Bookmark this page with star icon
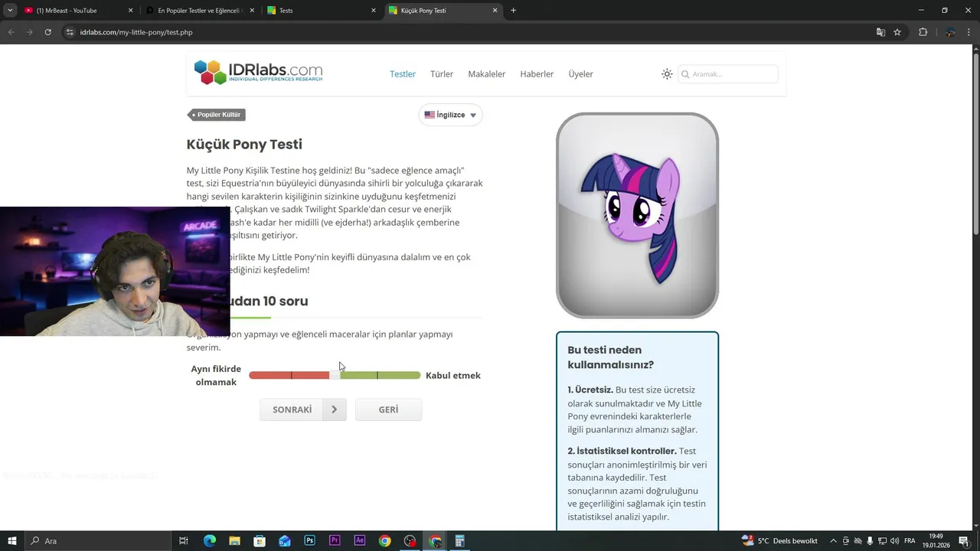The image size is (980, 551). point(897,32)
